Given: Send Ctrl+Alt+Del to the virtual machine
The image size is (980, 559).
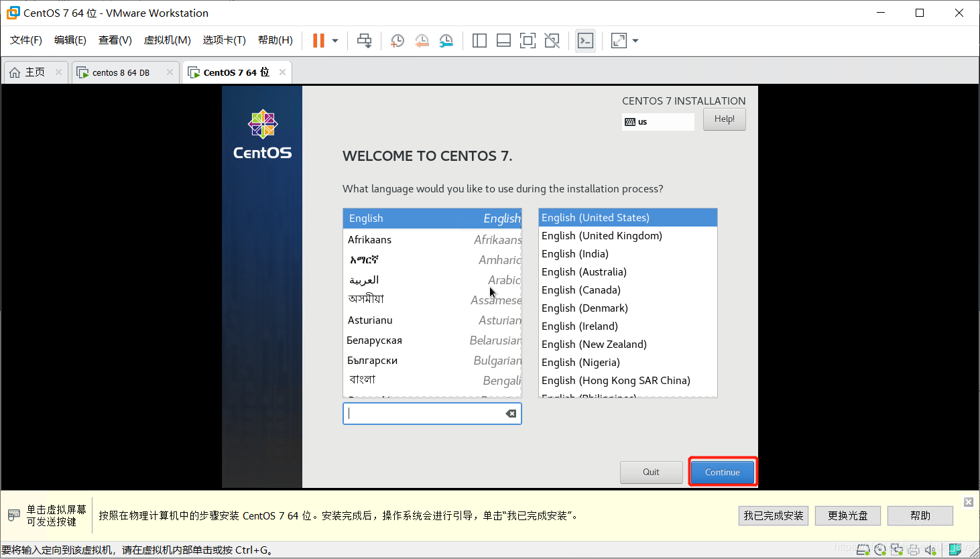Looking at the screenshot, I should pos(364,40).
